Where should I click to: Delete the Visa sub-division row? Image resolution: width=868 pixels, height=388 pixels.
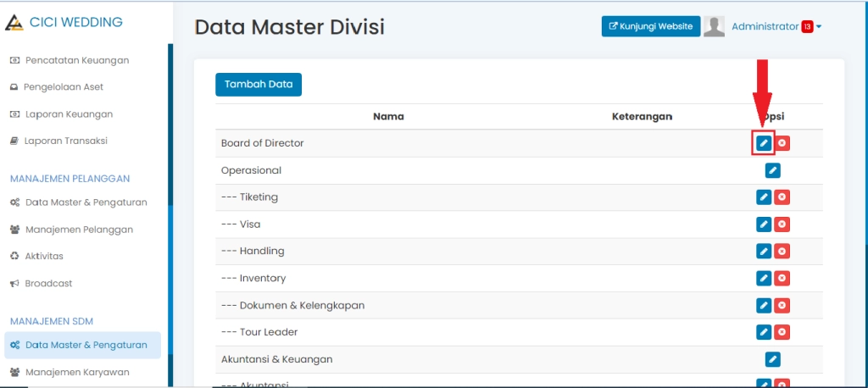click(782, 224)
